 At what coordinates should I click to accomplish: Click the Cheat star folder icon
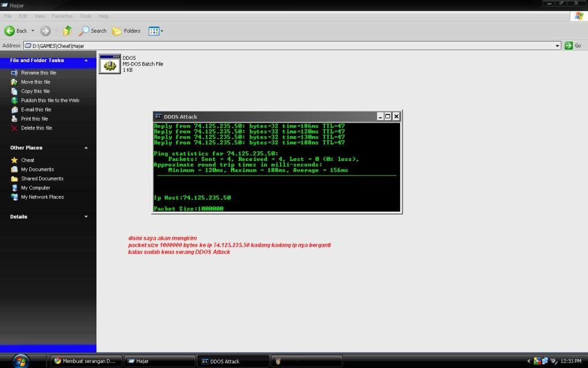pyautogui.click(x=14, y=160)
